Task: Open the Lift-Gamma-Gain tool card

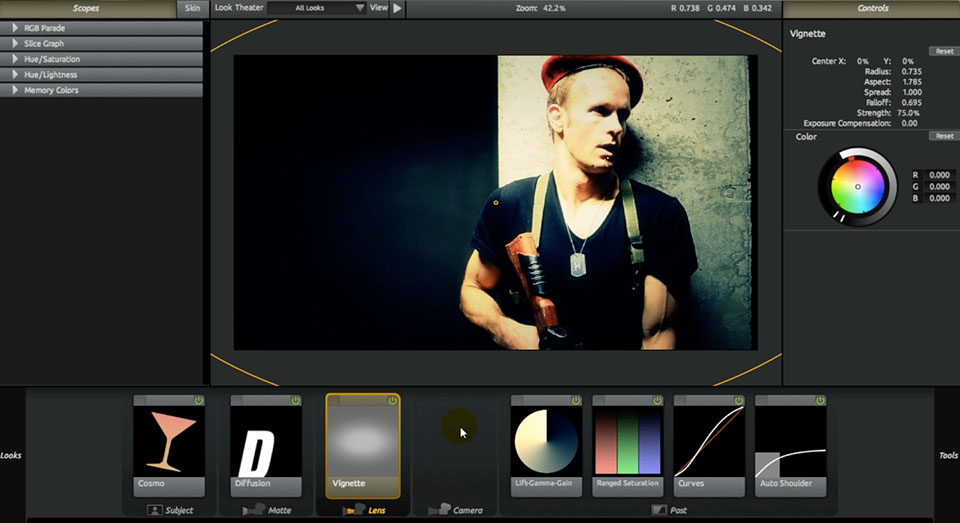Action: [546, 446]
